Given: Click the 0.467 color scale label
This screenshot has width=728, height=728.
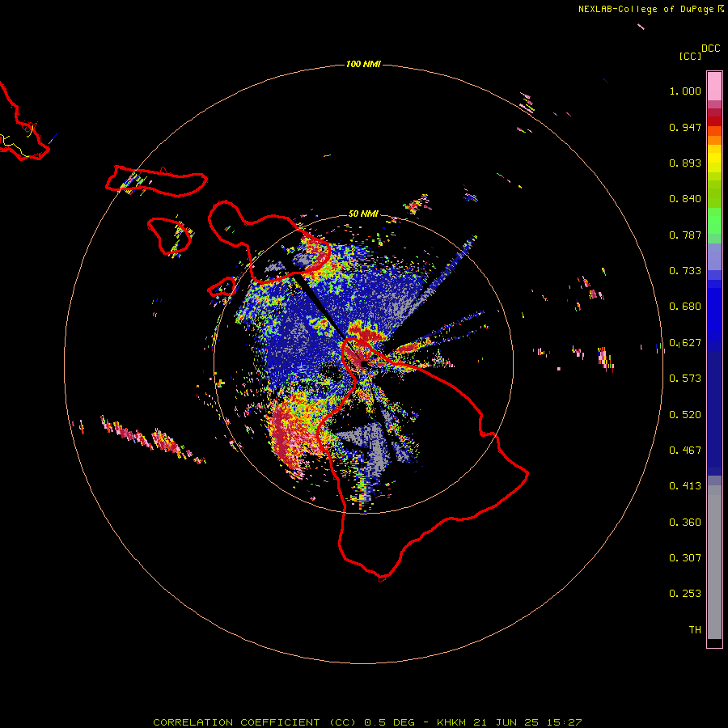Looking at the screenshot, I should [x=685, y=451].
